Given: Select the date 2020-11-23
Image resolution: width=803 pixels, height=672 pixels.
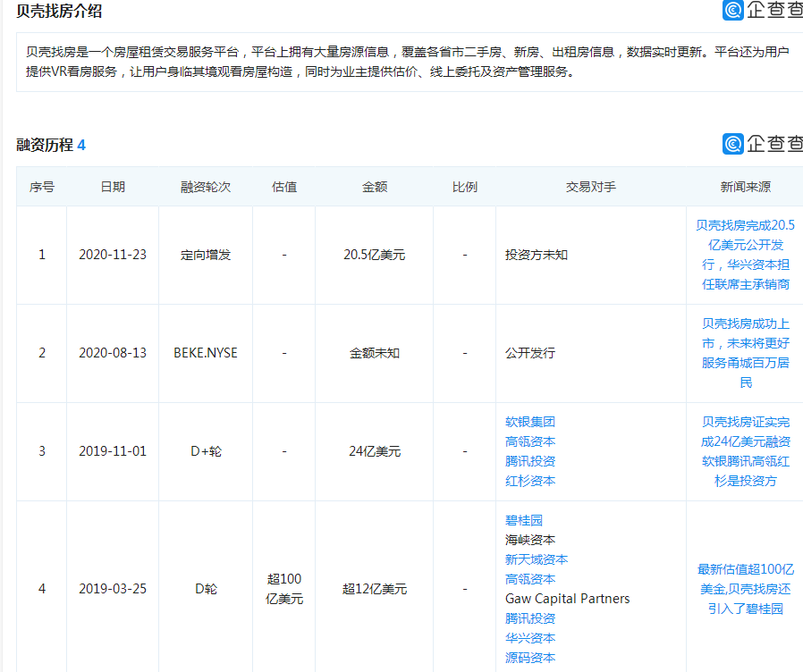Looking at the screenshot, I should [113, 255].
